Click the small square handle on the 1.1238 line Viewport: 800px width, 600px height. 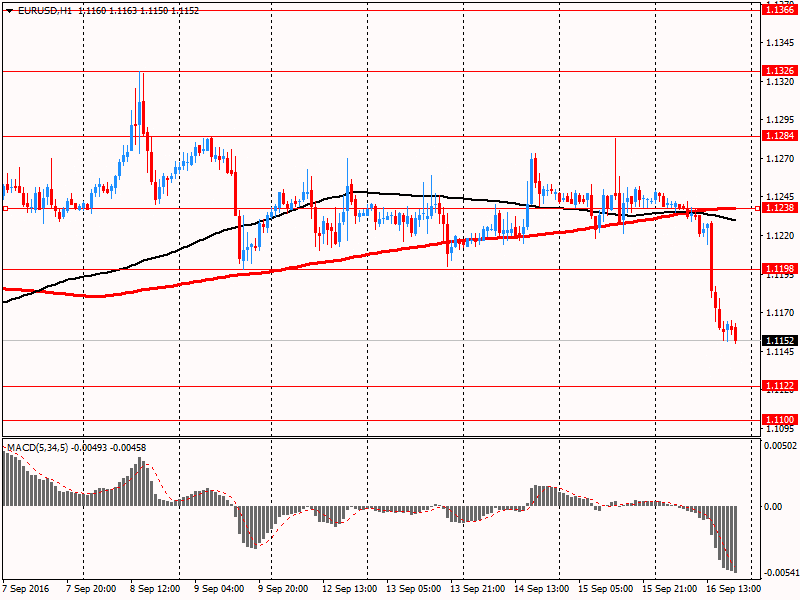tap(6, 208)
